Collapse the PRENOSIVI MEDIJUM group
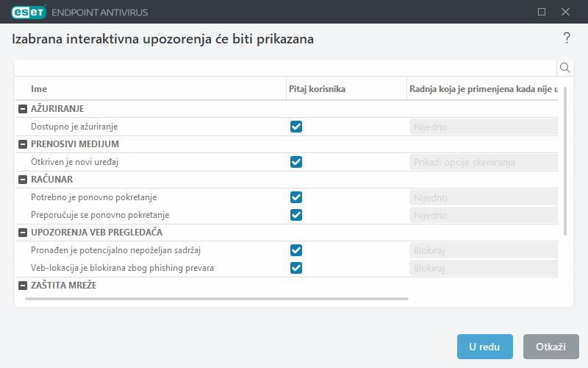This screenshot has height=368, width=588. (23, 144)
